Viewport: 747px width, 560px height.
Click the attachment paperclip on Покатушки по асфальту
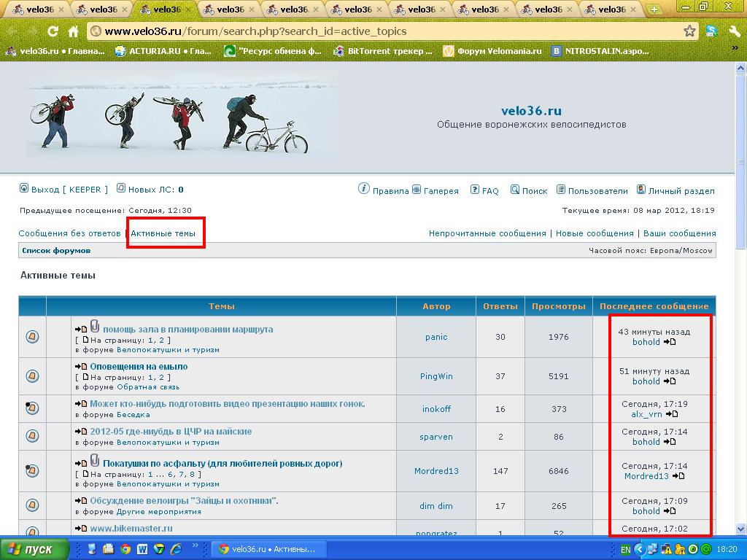95,460
